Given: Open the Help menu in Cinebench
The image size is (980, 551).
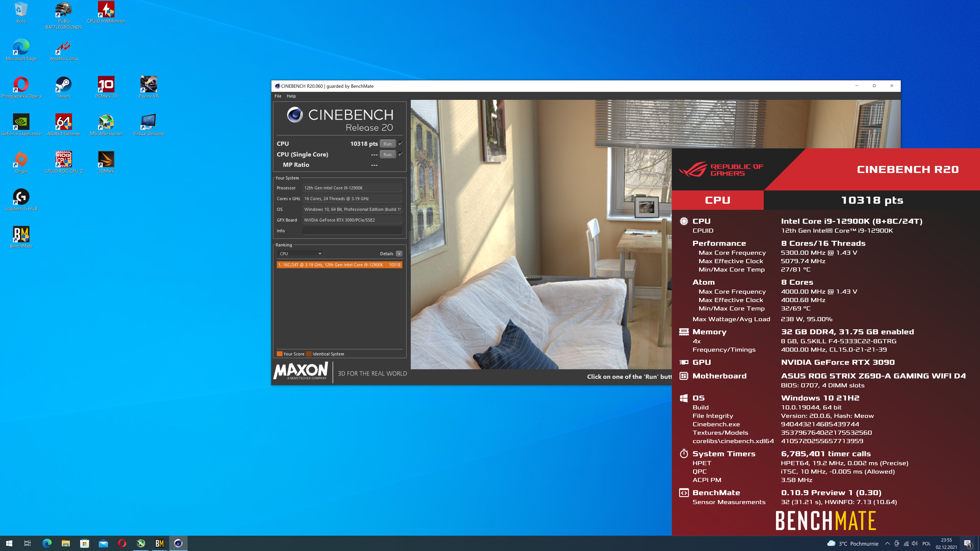Looking at the screenshot, I should pyautogui.click(x=291, y=96).
